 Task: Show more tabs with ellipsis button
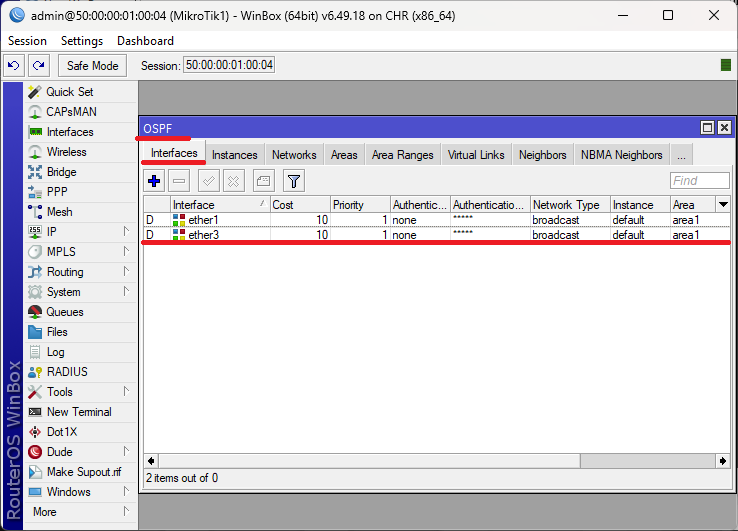point(681,155)
